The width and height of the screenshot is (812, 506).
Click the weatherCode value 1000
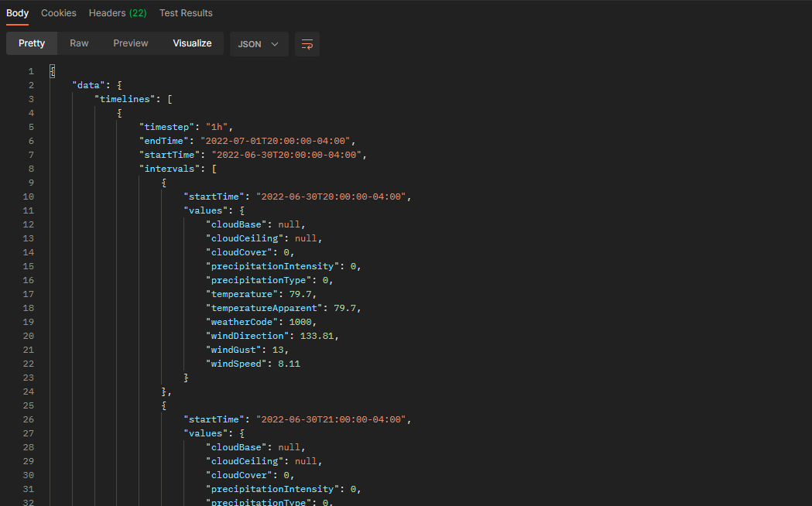303,322
